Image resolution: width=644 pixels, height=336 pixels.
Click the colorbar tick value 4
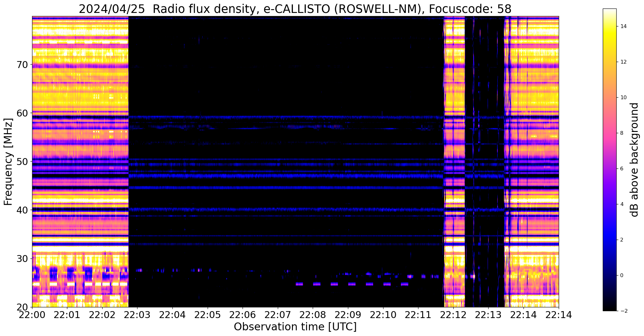tap(622, 204)
